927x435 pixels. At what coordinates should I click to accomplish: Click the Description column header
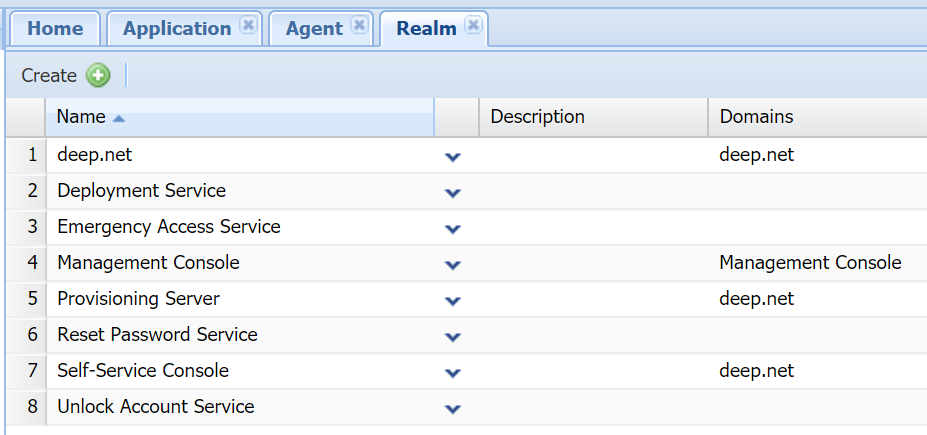point(537,117)
